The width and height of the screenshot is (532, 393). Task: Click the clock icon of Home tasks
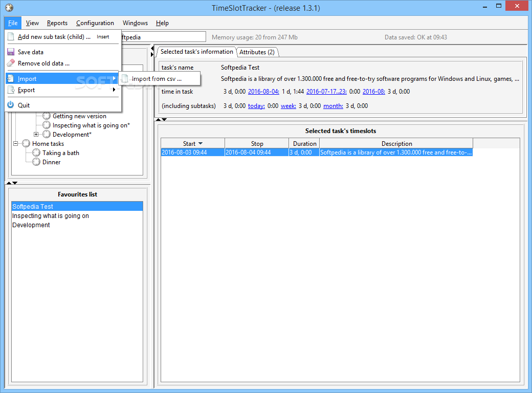tap(26, 144)
